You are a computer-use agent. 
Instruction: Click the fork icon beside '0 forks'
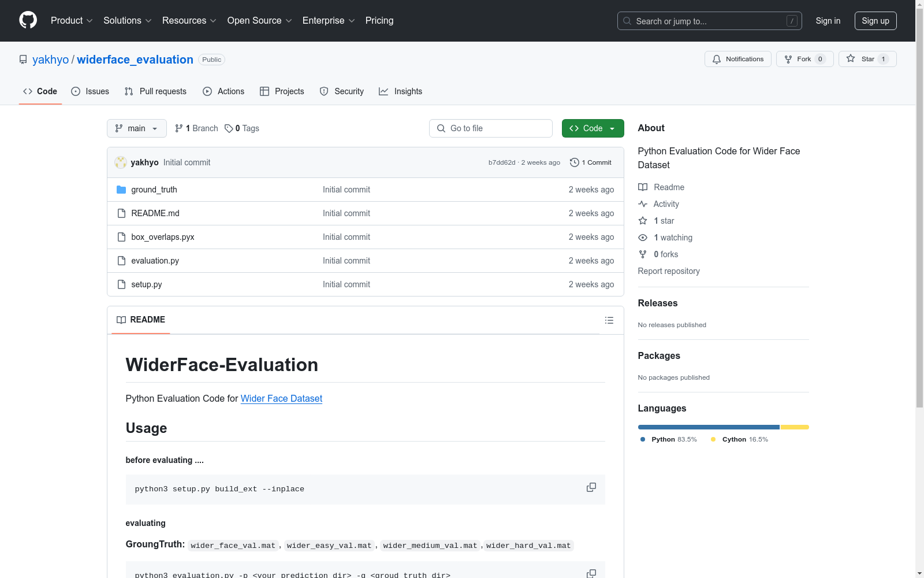coord(643,254)
